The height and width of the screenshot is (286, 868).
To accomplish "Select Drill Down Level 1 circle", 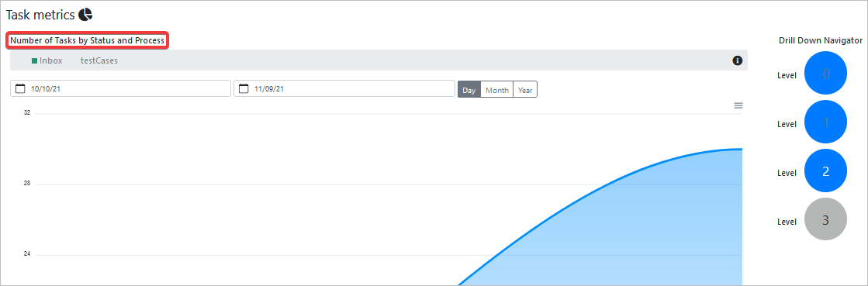I will 825,122.
